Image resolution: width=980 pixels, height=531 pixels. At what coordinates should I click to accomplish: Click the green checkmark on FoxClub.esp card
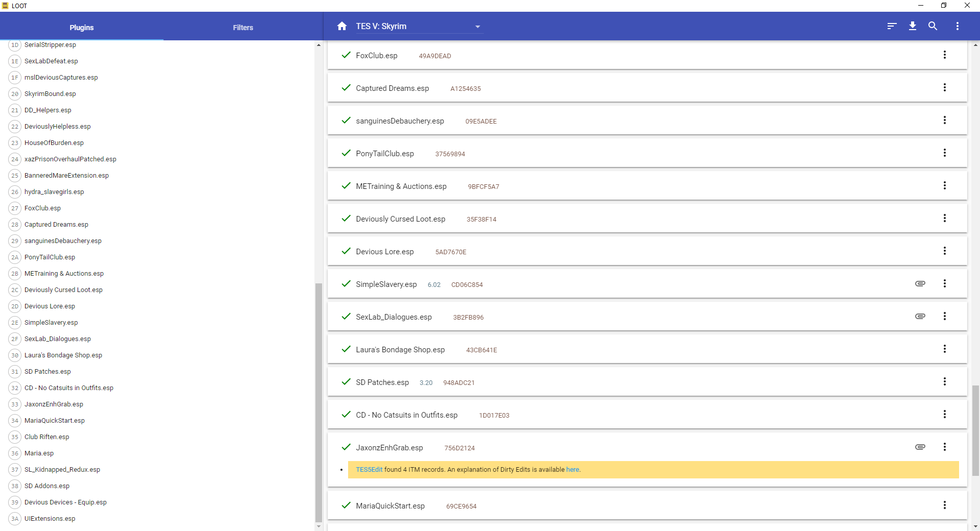(x=346, y=55)
